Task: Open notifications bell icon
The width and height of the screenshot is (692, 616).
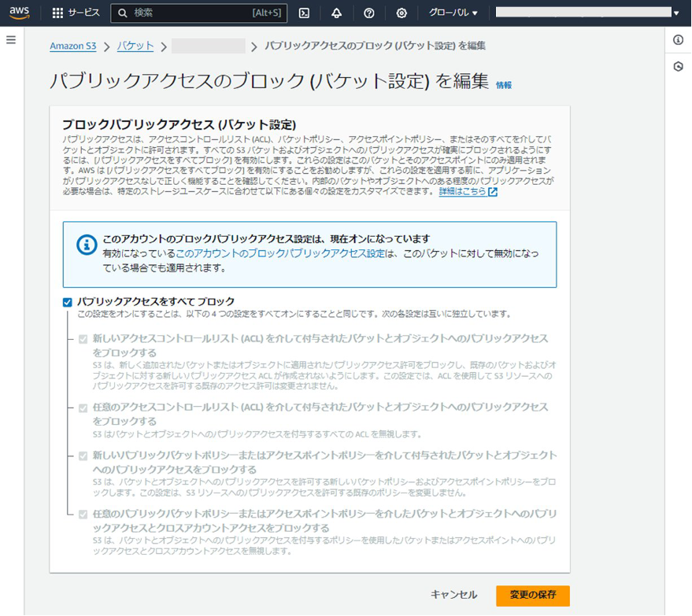Action: tap(336, 13)
